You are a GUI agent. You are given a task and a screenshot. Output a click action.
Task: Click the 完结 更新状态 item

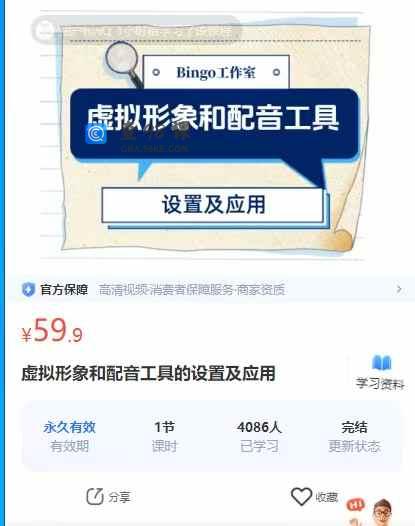(354, 436)
